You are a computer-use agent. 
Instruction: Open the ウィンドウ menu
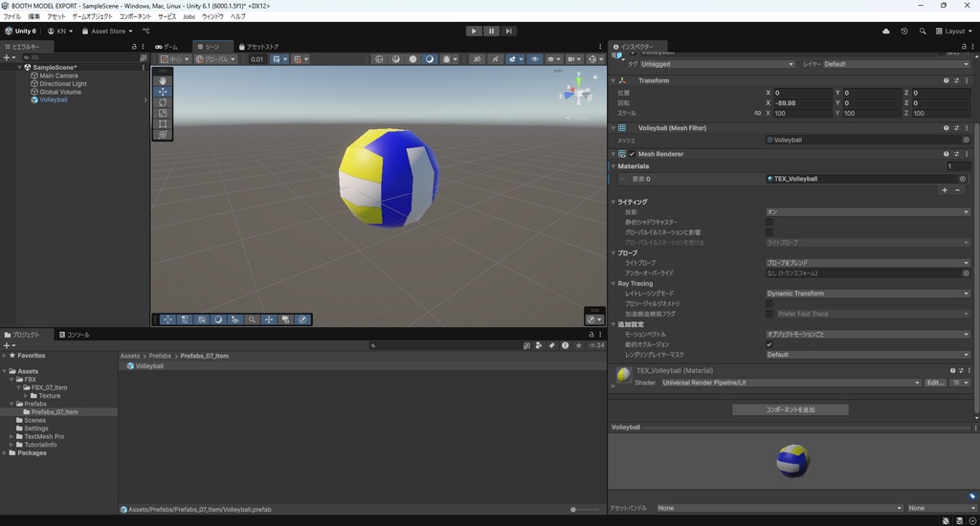(x=212, y=16)
